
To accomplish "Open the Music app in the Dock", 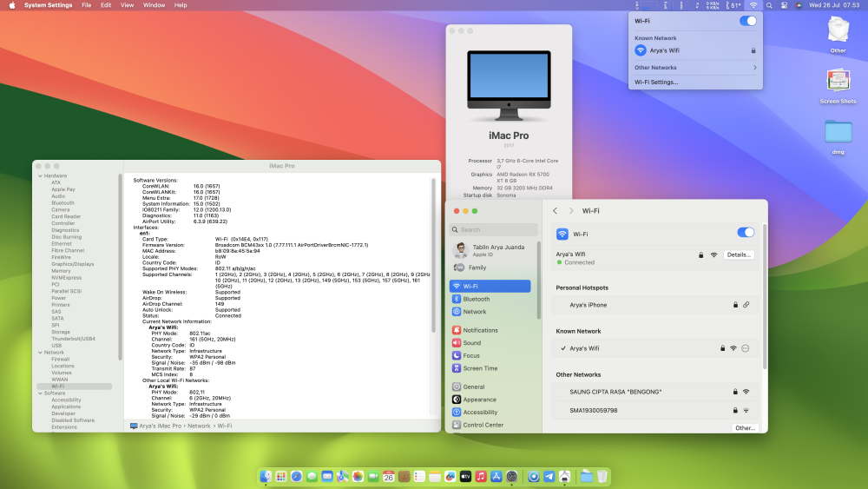I will (x=481, y=476).
